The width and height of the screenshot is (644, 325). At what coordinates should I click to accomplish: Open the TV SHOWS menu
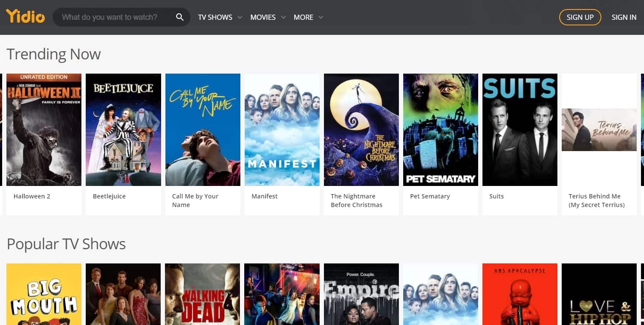click(x=215, y=17)
